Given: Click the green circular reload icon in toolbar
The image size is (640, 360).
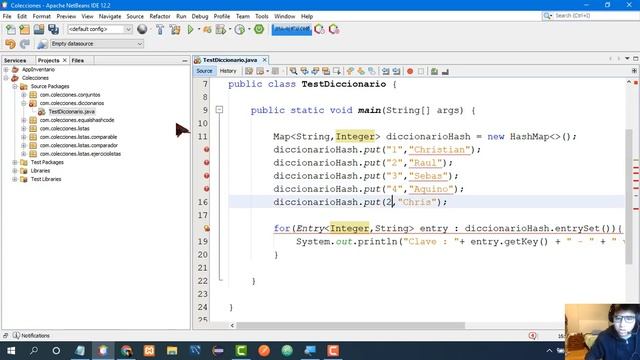Looking at the screenshot, I should point(259,29).
